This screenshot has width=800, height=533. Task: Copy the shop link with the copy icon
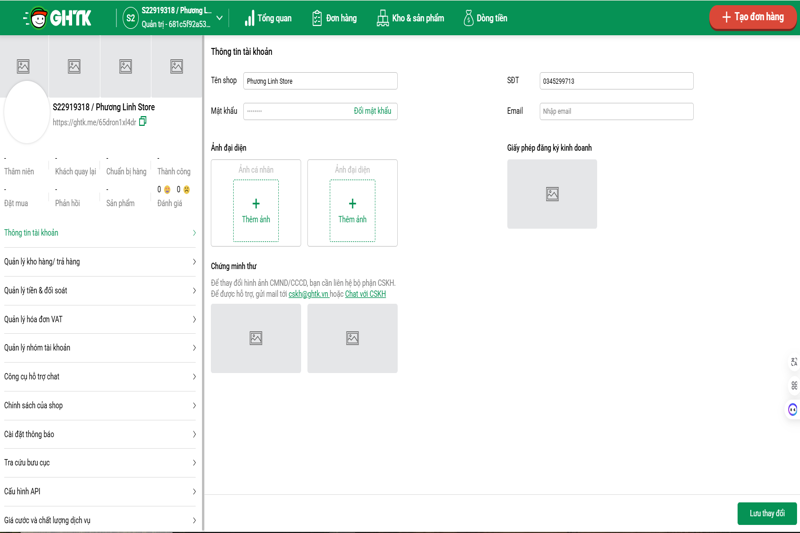tap(143, 122)
